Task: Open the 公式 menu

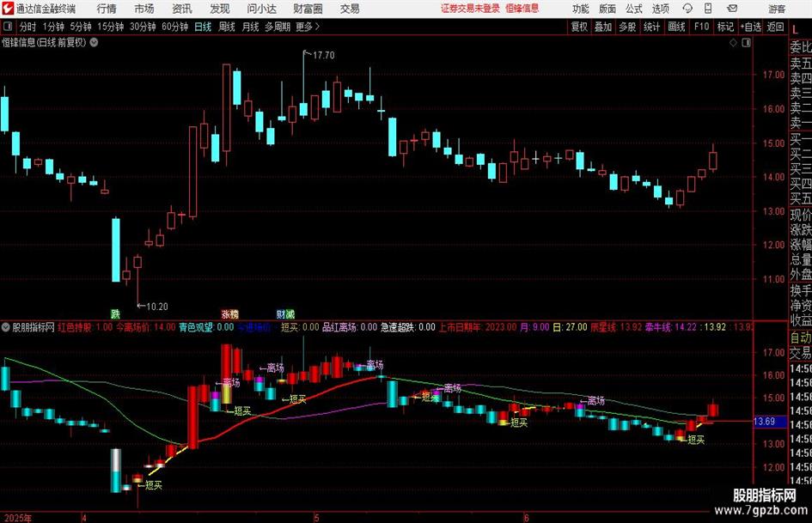Action: point(634,9)
